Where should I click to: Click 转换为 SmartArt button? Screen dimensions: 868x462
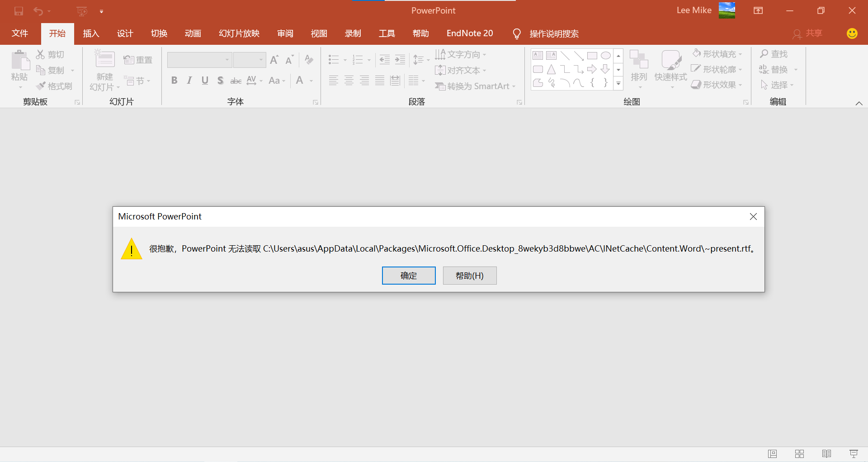475,86
